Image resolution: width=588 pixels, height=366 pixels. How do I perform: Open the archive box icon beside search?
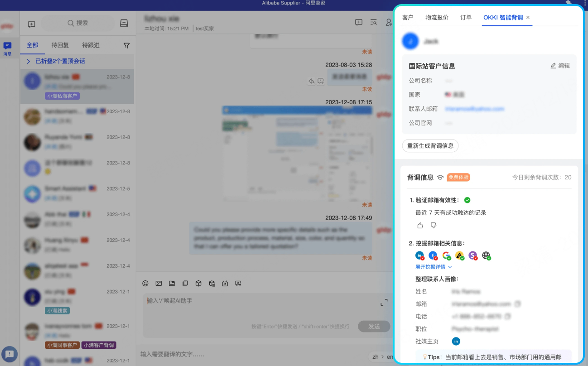tap(124, 24)
